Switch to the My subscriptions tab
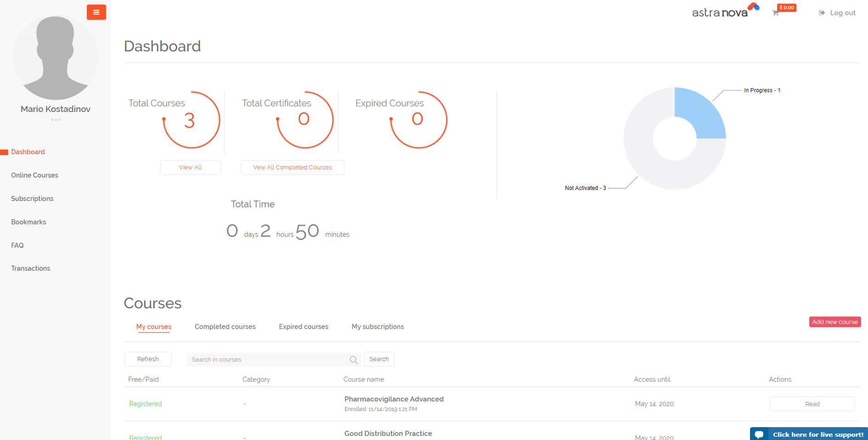This screenshot has height=440, width=868. [x=378, y=327]
